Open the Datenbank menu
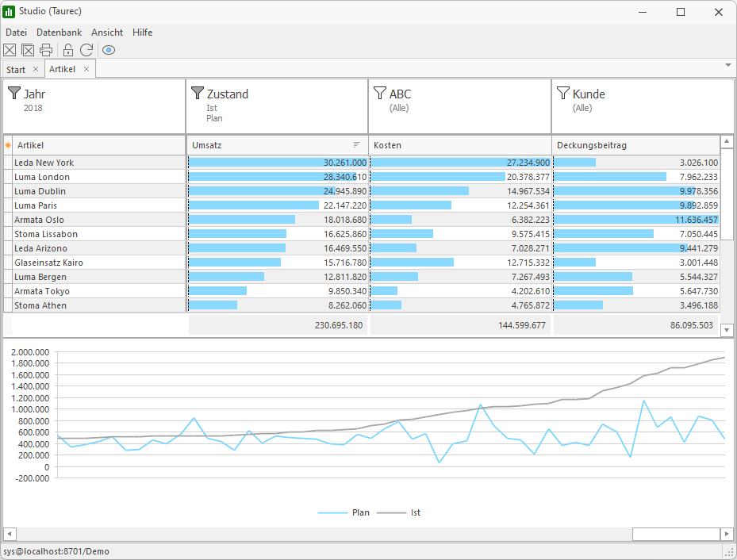 (x=59, y=33)
